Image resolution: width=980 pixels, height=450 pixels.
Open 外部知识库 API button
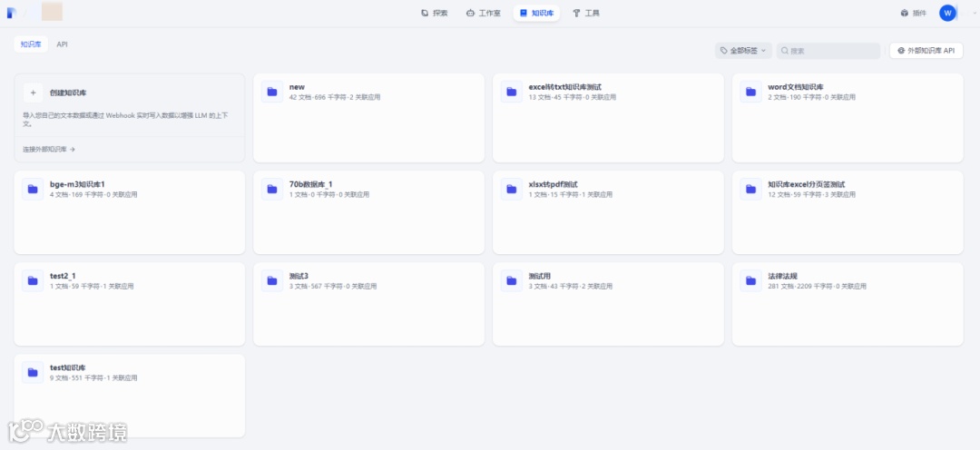click(x=926, y=51)
